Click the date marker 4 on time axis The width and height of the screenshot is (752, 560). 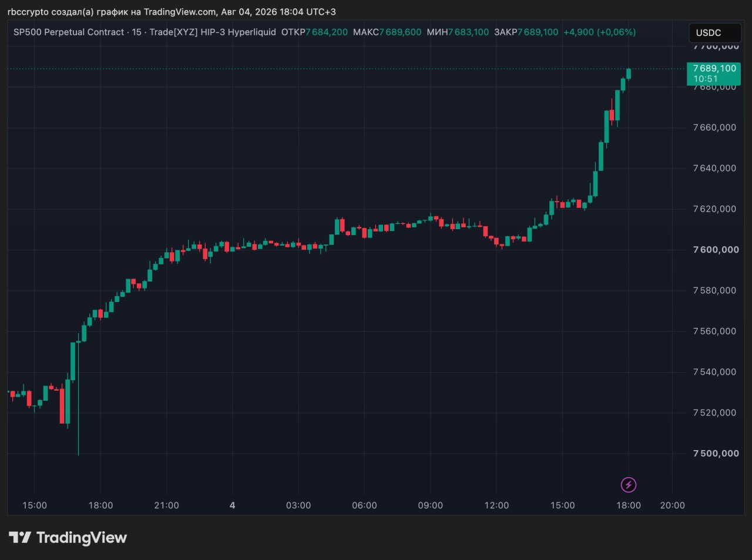pyautogui.click(x=233, y=505)
